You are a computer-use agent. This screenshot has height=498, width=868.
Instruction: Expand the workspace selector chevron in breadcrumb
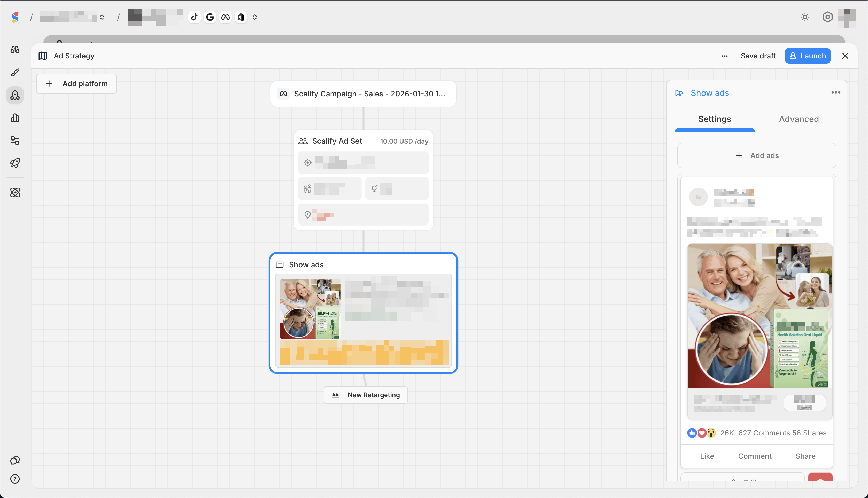coord(102,17)
